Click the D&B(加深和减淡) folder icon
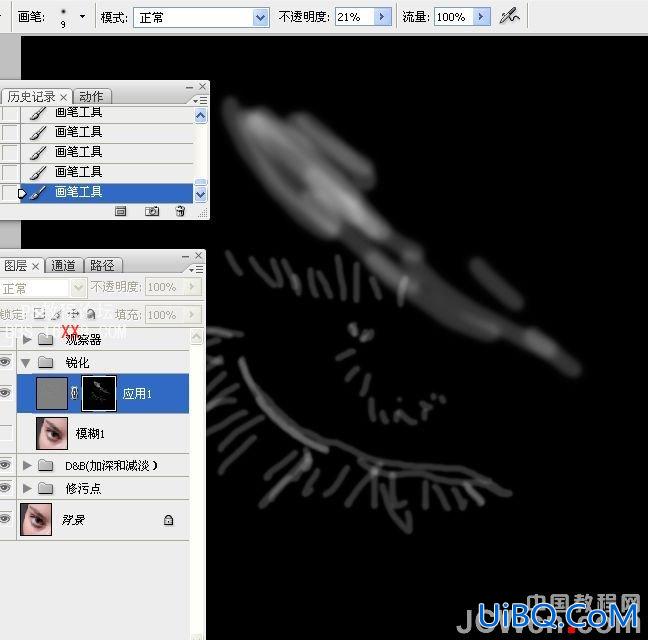648x640 pixels. (x=45, y=466)
